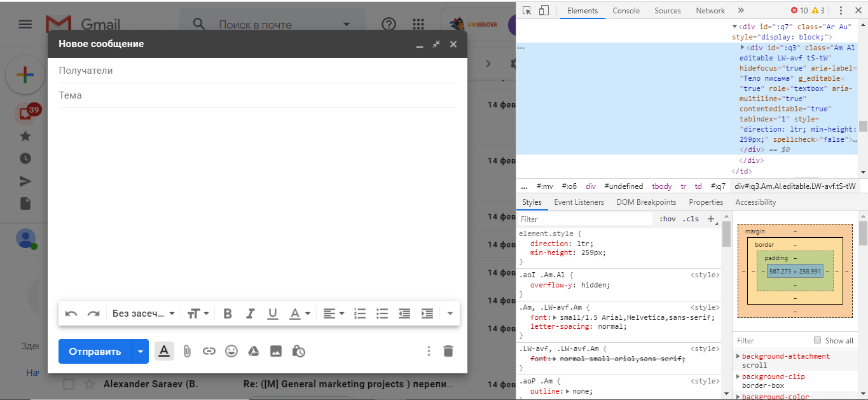Open send options arrow beside Отправить
Image resolution: width=868 pixels, height=400 pixels.
click(141, 351)
